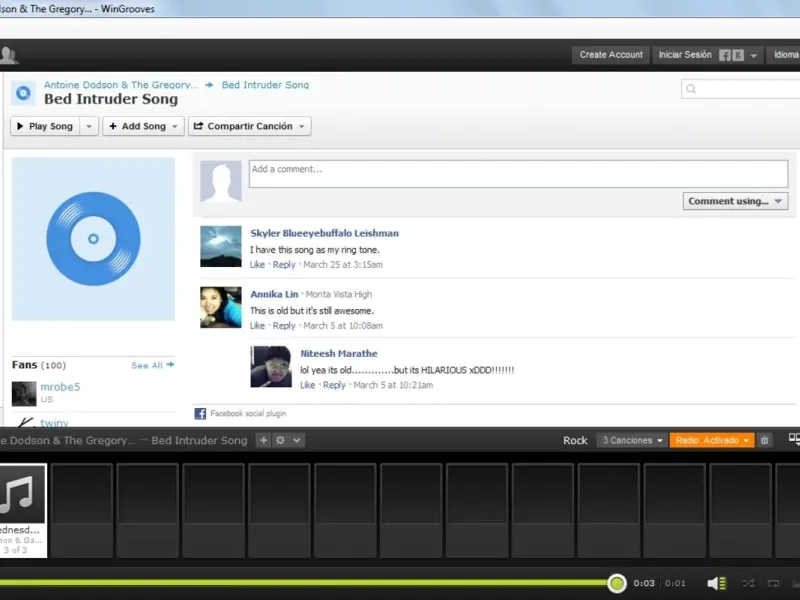Expand the queue chevron dropdown next to gear
Image resolution: width=800 pixels, height=600 pixels.
[297, 440]
